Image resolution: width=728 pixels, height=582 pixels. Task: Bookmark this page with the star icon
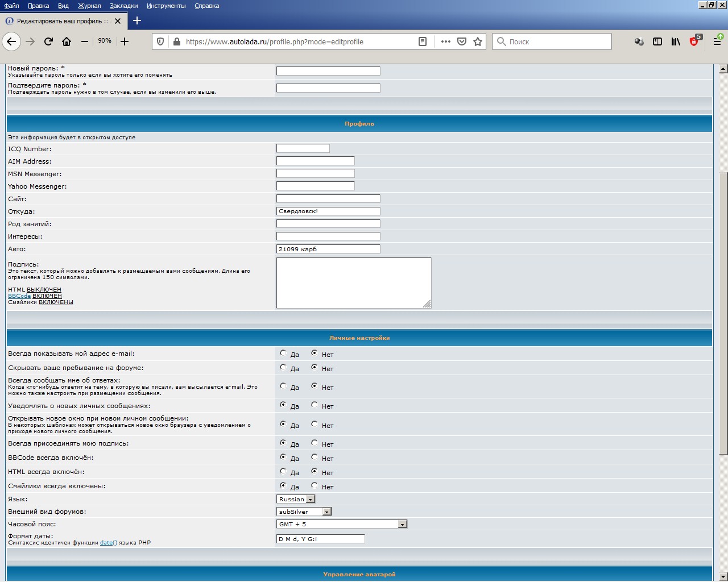pos(478,41)
